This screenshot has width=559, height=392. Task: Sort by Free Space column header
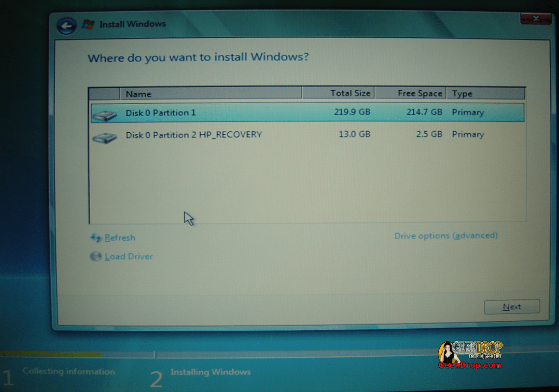[x=410, y=93]
